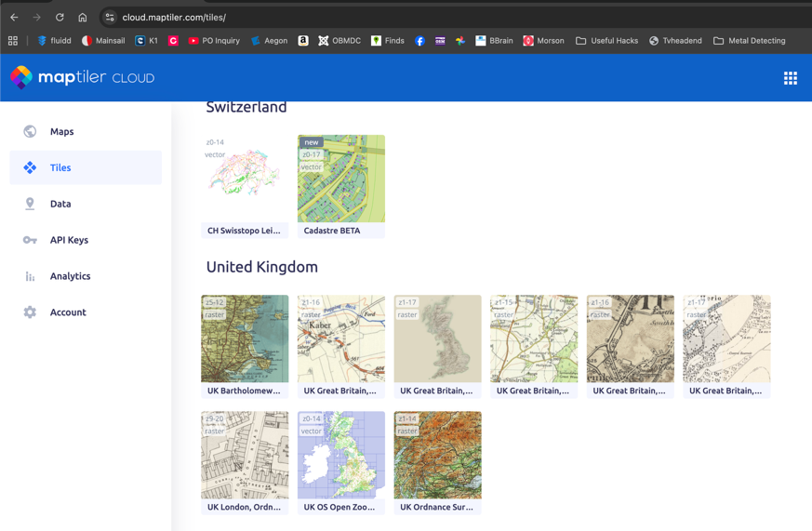The height and width of the screenshot is (531, 812).
Task: Click the Cadastre BETA label
Action: pyautogui.click(x=332, y=231)
